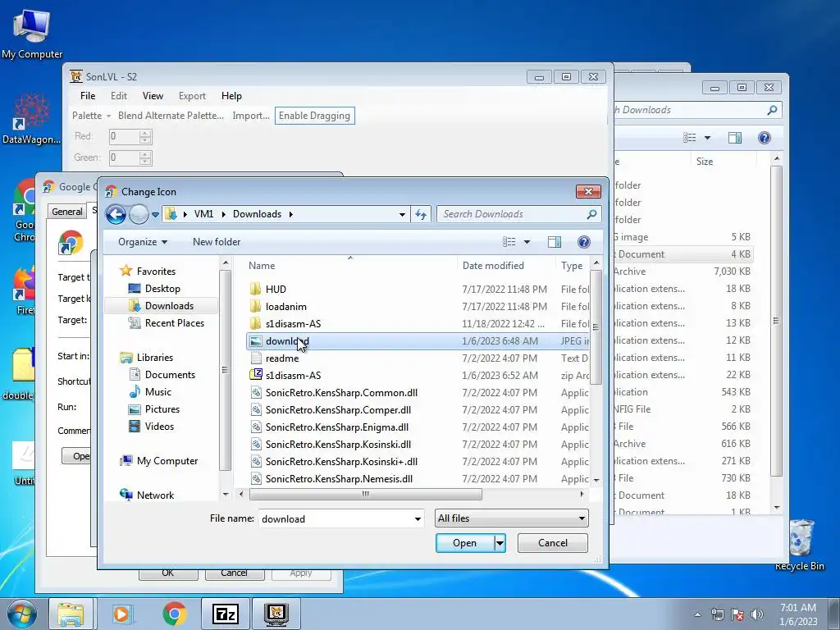Click the Back arrow in Change Icon dialog
This screenshot has width=840, height=630.
(116, 214)
